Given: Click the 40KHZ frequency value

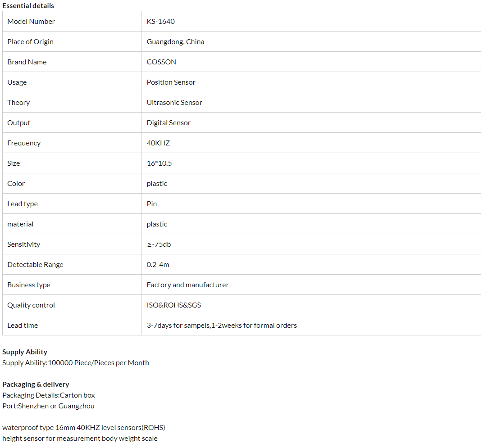Looking at the screenshot, I should coord(158,143).
